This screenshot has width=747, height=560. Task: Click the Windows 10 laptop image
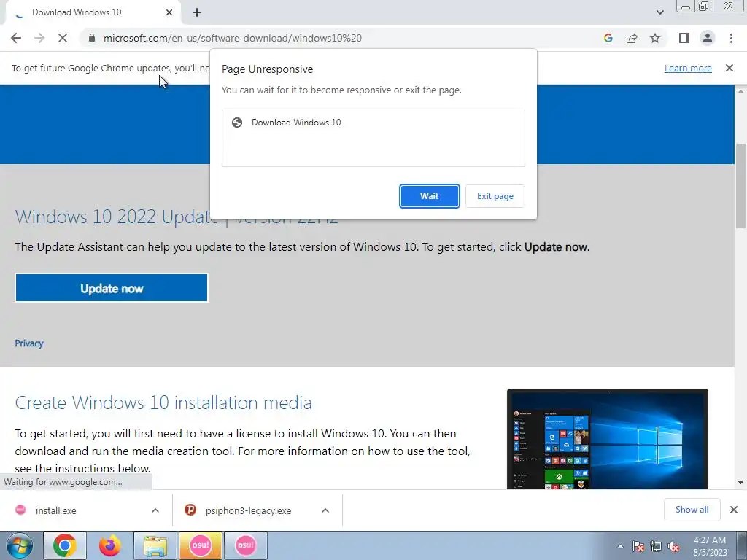(x=608, y=439)
